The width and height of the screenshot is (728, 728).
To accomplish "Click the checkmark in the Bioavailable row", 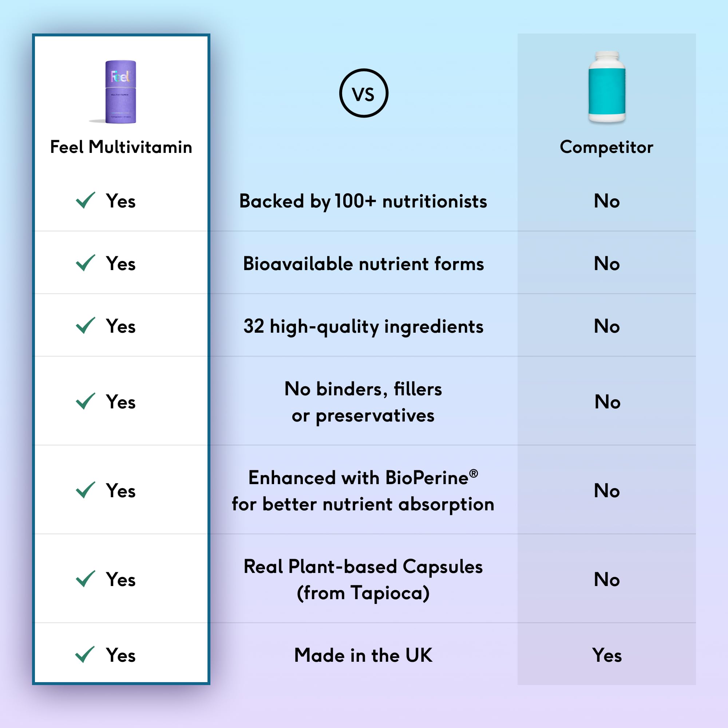I will point(85,263).
